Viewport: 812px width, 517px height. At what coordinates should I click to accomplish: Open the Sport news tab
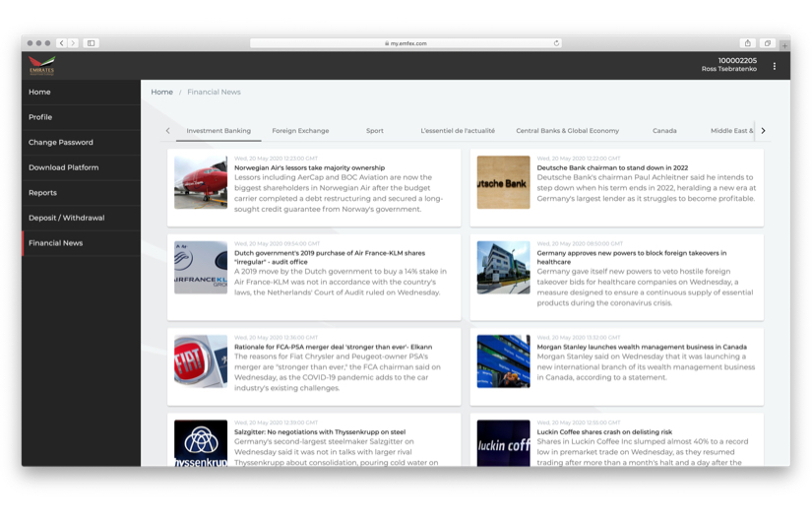(375, 131)
